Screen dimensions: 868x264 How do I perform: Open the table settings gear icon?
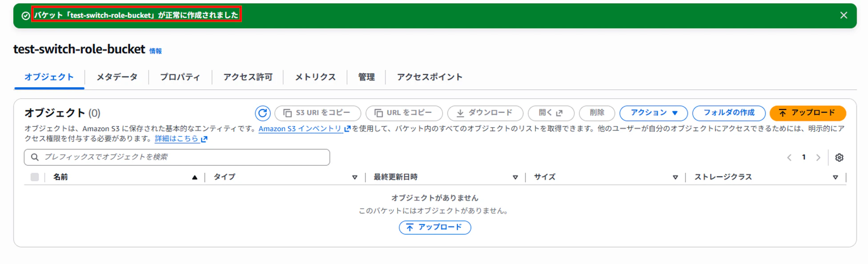point(839,158)
